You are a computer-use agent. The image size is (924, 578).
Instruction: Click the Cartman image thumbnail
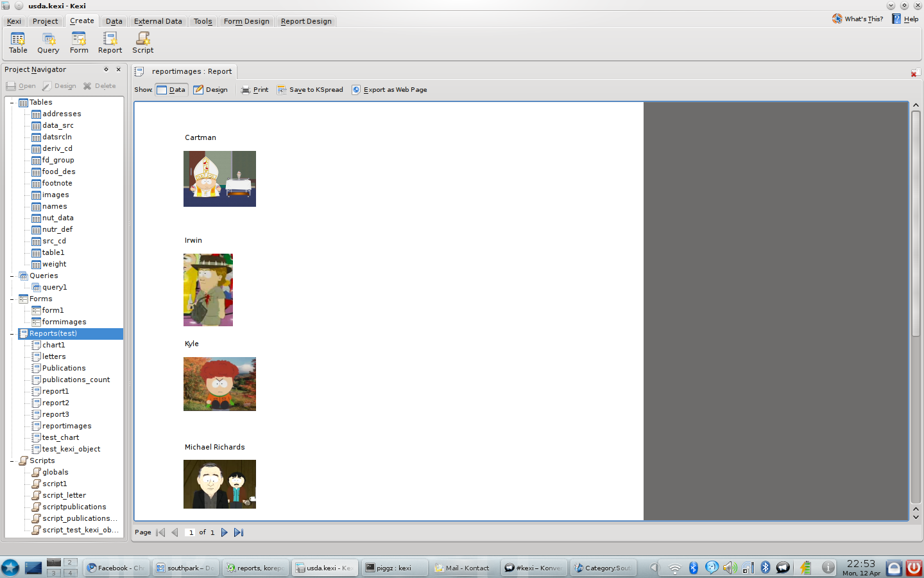click(x=219, y=179)
